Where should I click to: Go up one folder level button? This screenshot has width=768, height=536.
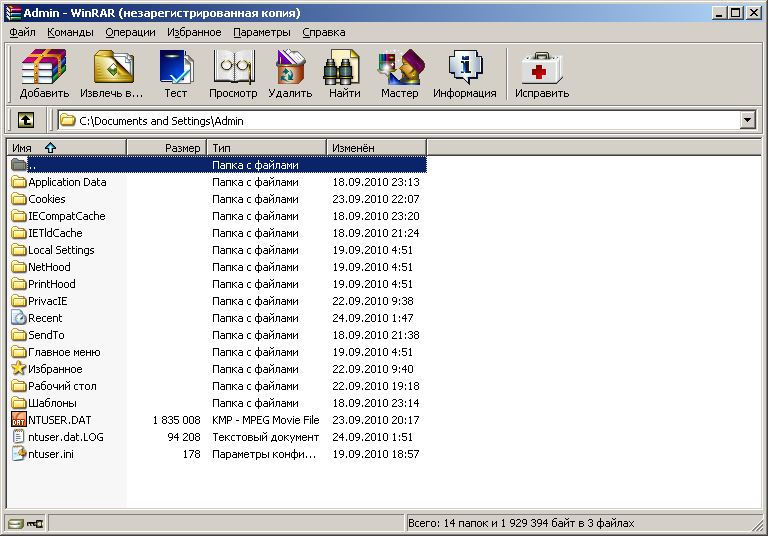(26, 120)
